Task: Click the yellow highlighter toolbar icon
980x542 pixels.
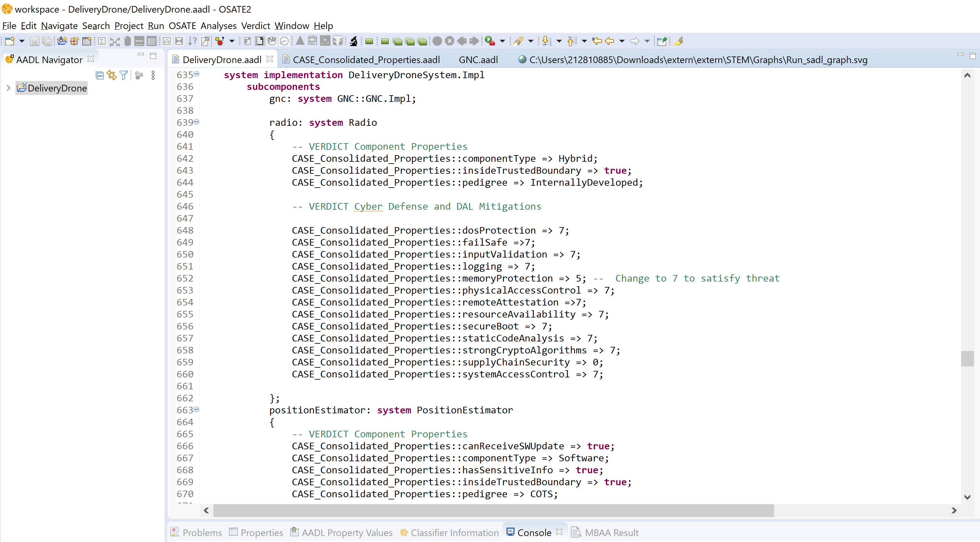Action: coord(678,41)
